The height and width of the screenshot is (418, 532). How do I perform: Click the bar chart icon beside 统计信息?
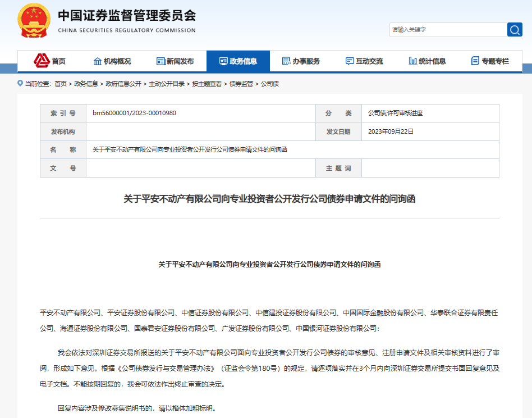[412, 61]
